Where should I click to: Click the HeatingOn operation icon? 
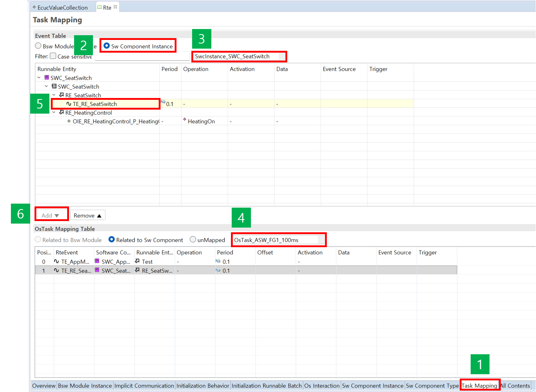tap(185, 120)
